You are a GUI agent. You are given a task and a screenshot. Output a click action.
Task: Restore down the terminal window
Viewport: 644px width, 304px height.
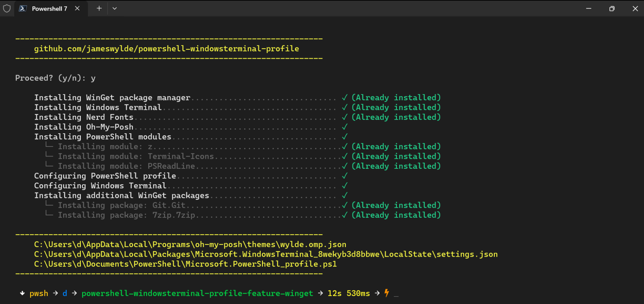(612, 9)
